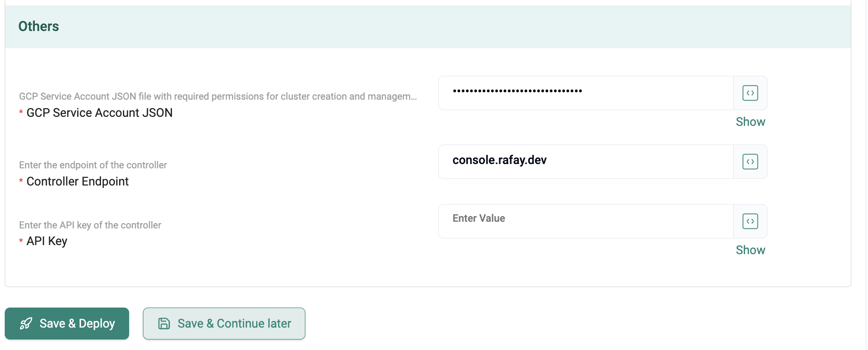Click the API Key 'Enter Value' field

(x=585, y=221)
